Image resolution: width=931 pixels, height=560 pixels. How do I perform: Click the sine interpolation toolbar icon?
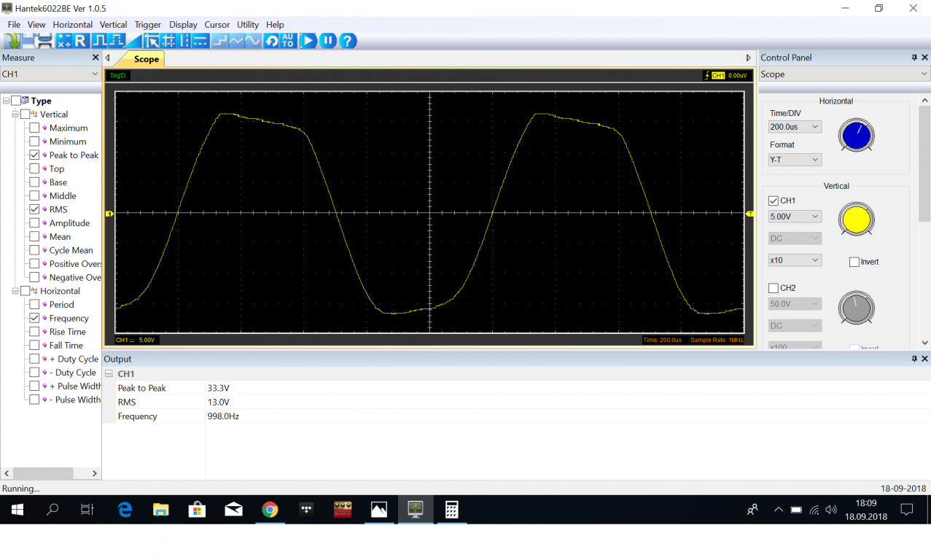[253, 41]
